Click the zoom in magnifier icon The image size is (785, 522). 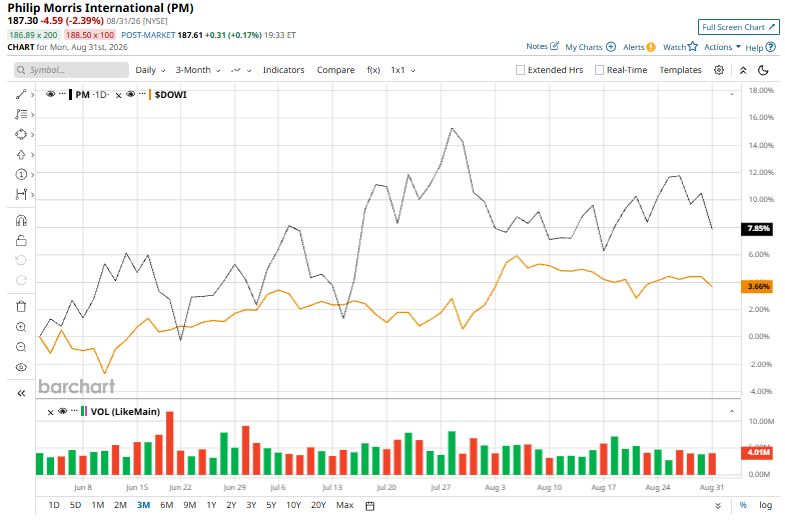(21, 327)
